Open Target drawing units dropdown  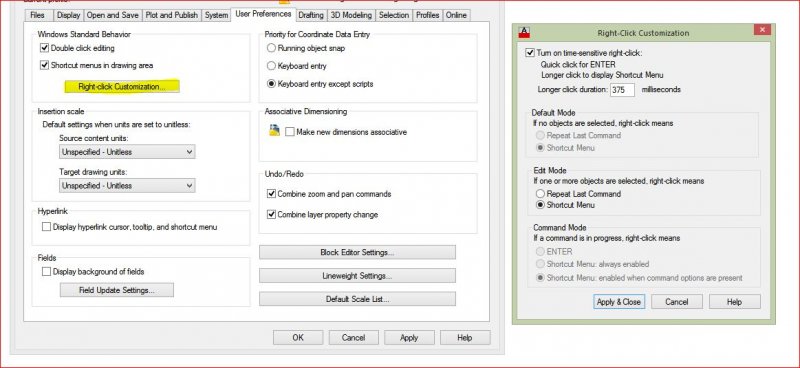[x=127, y=186]
